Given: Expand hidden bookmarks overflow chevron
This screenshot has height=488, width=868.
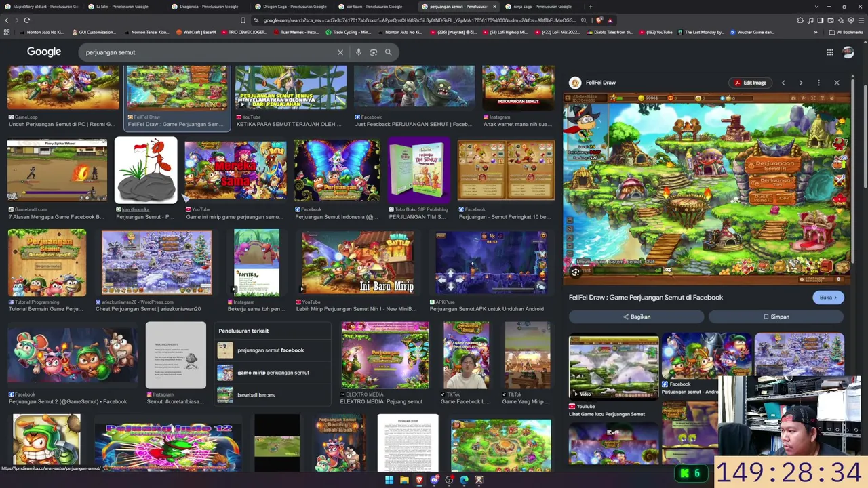Looking at the screenshot, I should tap(816, 32).
